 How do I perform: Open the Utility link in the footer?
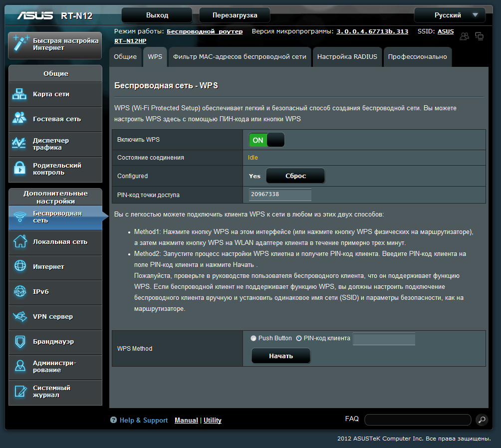(x=213, y=420)
